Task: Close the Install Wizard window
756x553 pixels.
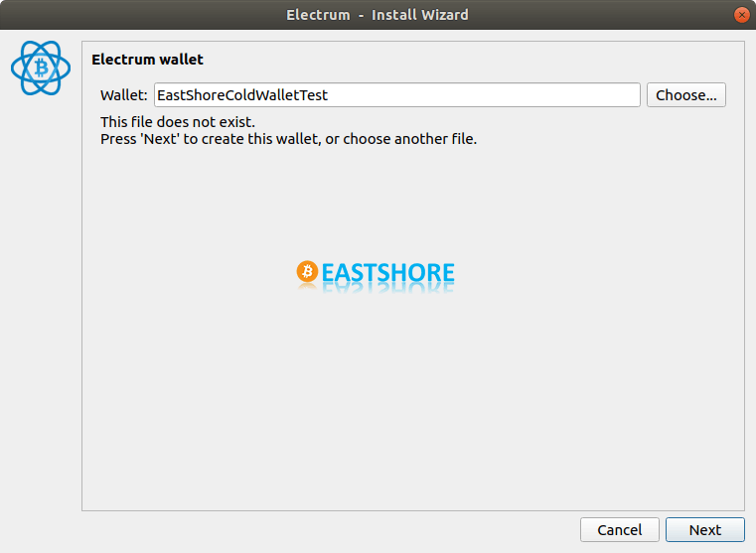Action: coord(741,15)
